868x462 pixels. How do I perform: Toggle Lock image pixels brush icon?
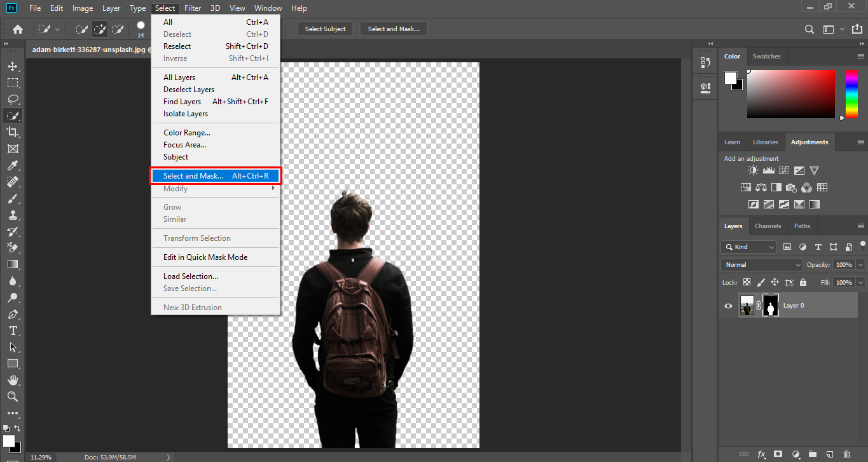click(x=761, y=282)
